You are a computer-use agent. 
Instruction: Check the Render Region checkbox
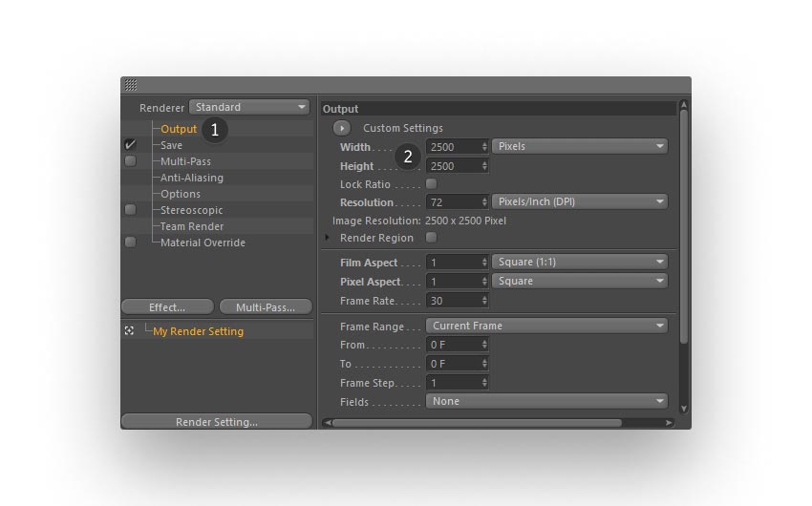tap(431, 237)
